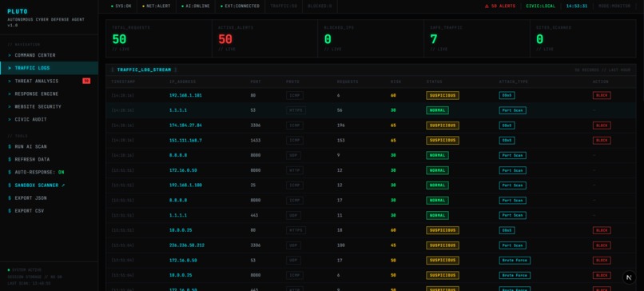Click the TRAFFIC_LOG_STREAM panel title
The width and height of the screenshot is (644, 291).
[144, 70]
